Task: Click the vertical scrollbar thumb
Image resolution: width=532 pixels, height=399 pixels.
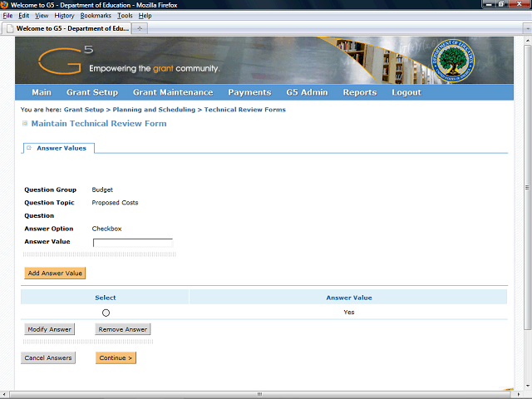Action: coord(527,186)
